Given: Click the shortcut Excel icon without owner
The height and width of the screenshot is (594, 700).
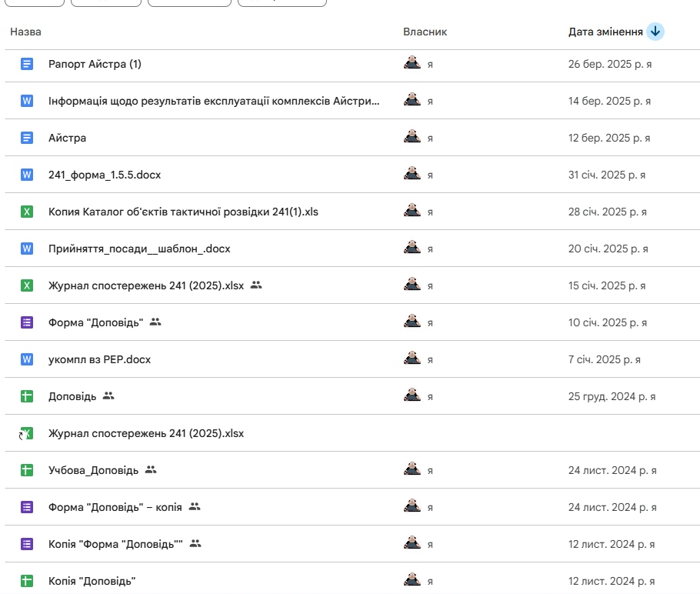Looking at the screenshot, I should [26, 433].
